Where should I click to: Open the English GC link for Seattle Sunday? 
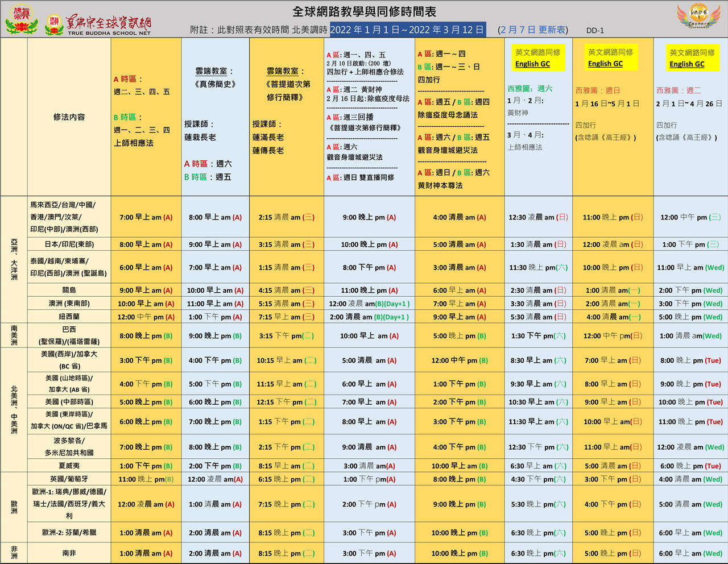tap(605, 64)
